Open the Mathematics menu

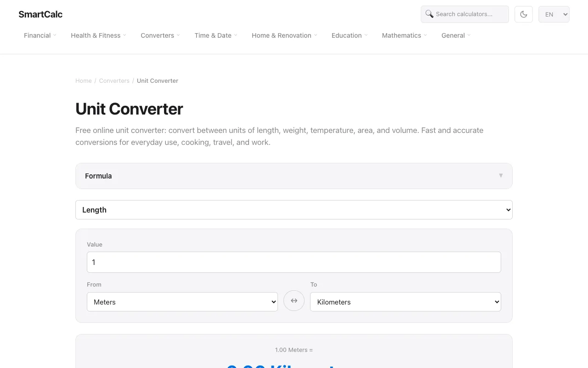click(404, 35)
